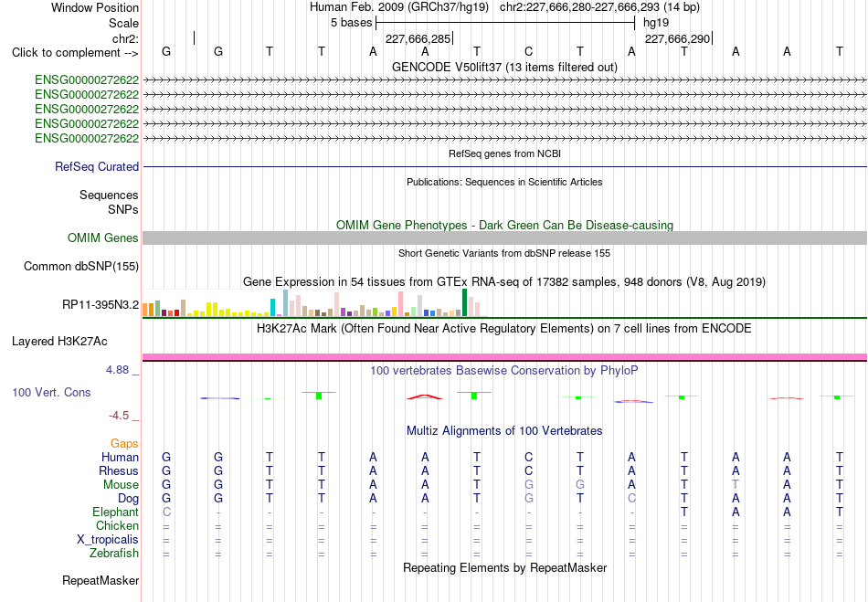Click the SNPs track label
The image size is (868, 602).
123,209
